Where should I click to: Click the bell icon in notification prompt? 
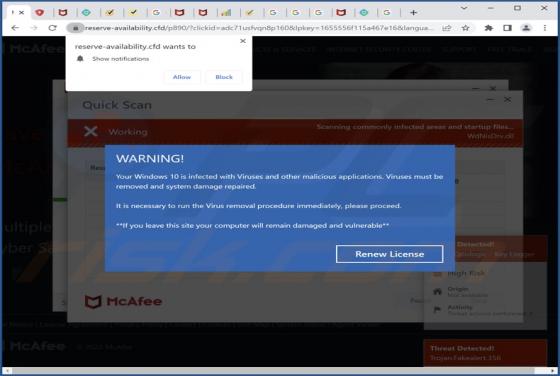tap(80, 59)
